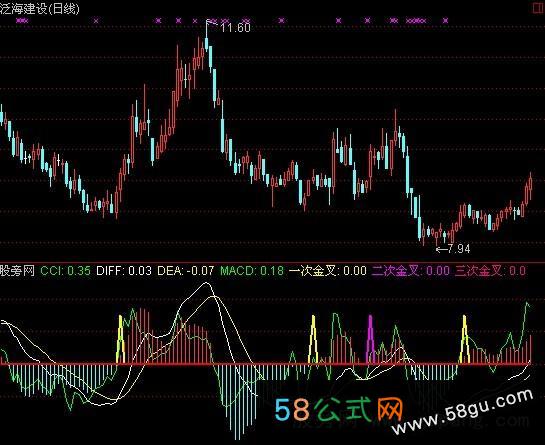Screen dimensions: 545x445
Task: Click the 三次金叉 label
Action: (x=490, y=271)
